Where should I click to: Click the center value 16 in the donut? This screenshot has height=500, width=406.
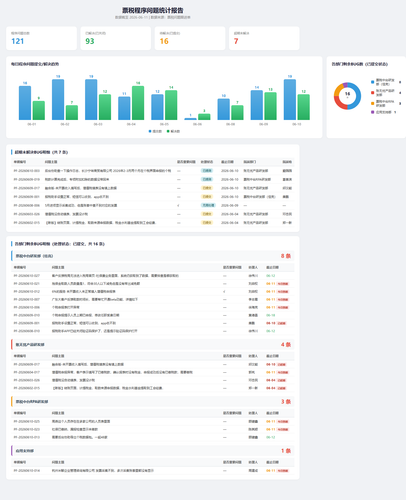coord(348,94)
